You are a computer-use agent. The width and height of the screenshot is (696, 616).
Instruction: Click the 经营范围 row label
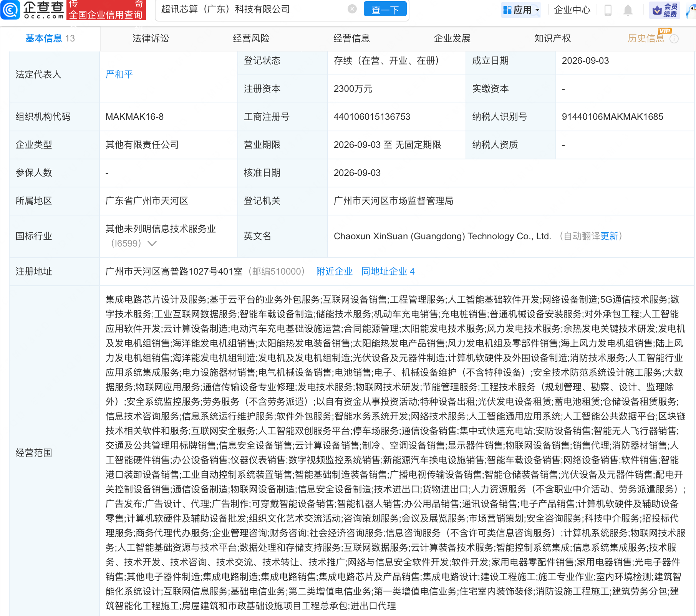[34, 453]
